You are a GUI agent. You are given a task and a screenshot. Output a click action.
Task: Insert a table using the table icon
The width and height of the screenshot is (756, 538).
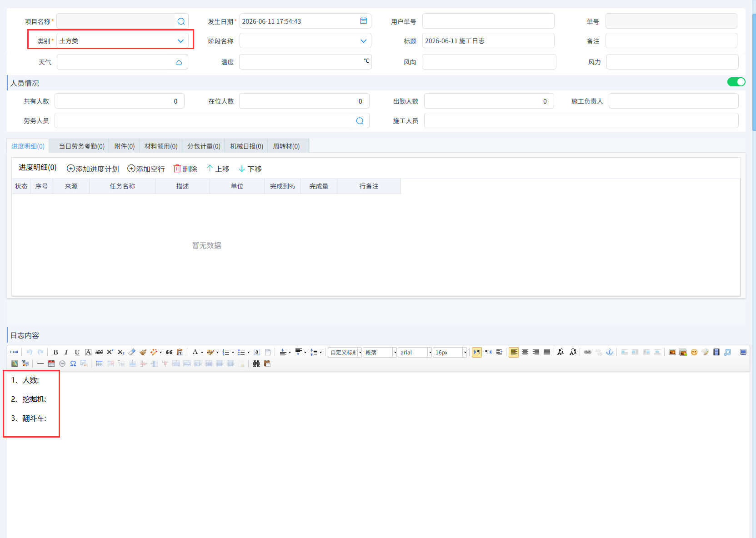[x=99, y=364]
